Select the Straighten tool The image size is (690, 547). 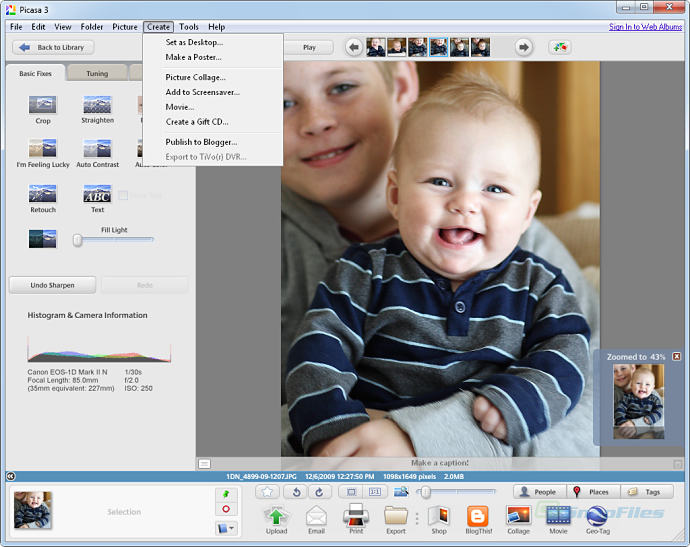97,105
